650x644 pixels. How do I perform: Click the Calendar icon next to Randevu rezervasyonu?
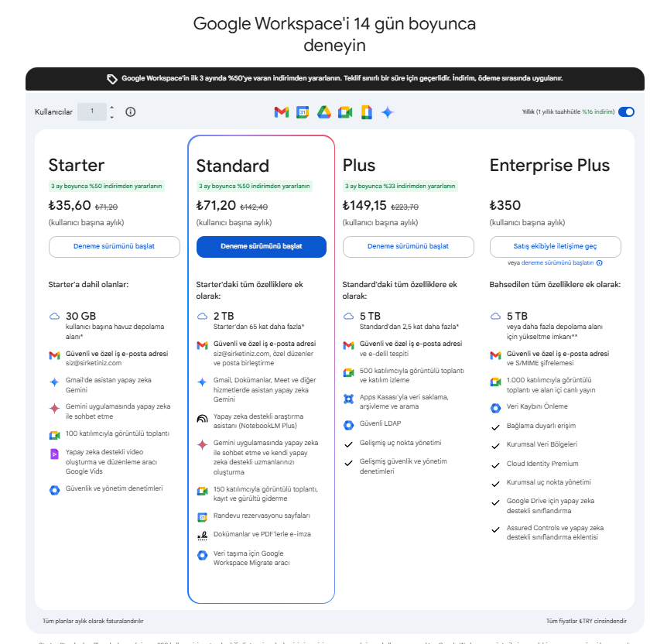point(202,517)
